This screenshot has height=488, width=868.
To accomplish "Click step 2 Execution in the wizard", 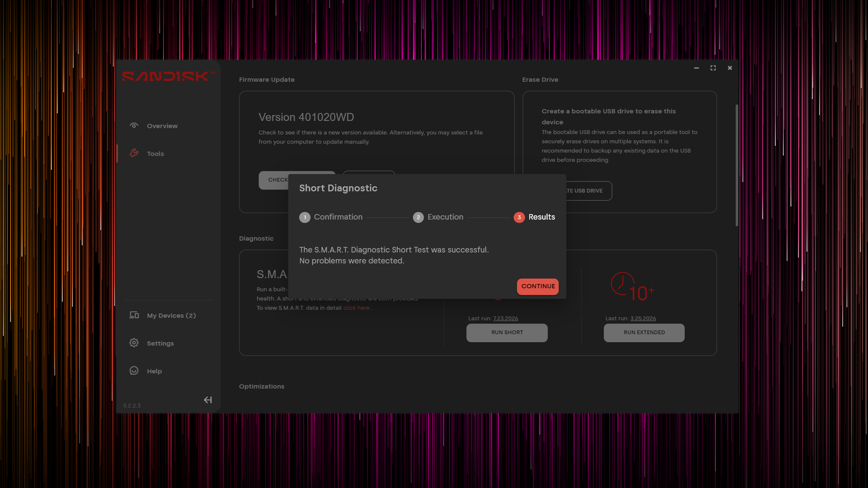I will pos(438,217).
